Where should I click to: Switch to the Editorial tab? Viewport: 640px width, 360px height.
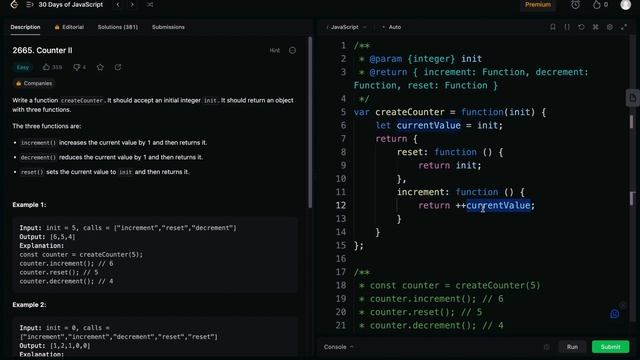click(x=69, y=27)
